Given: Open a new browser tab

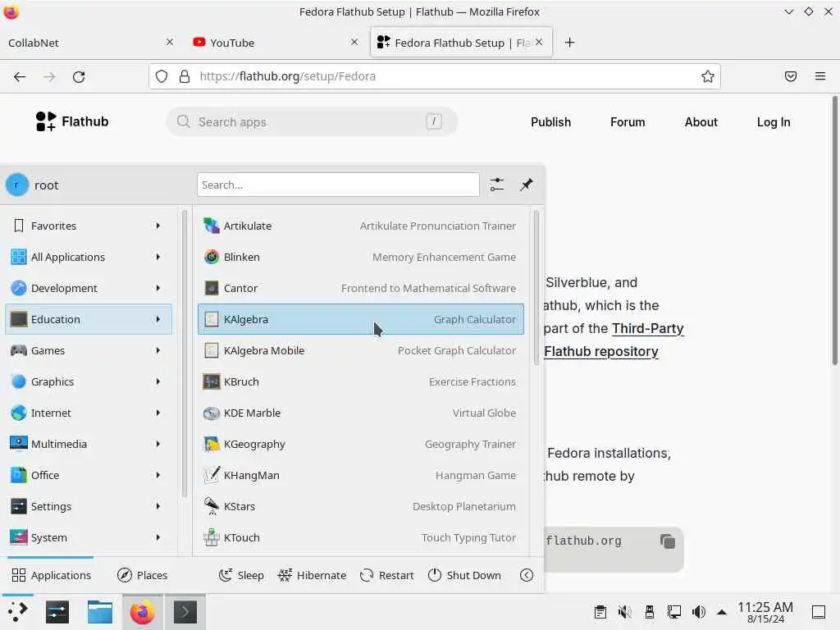Looking at the screenshot, I should point(569,43).
